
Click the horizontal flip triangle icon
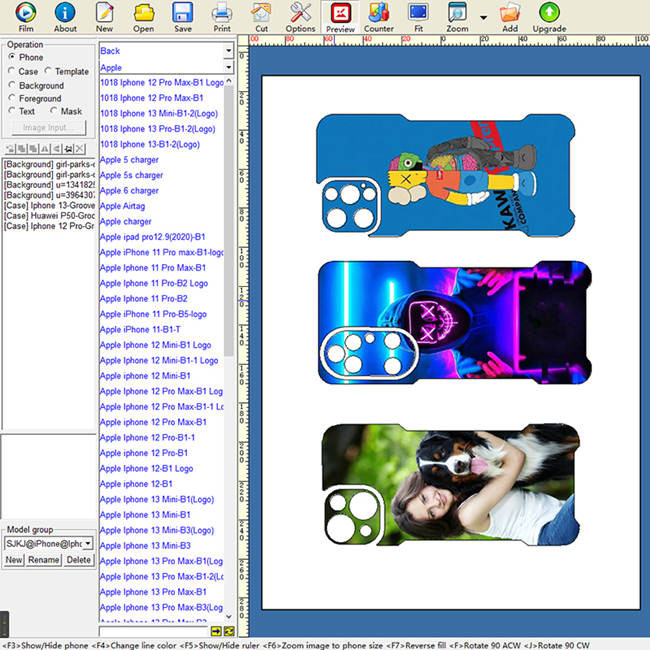point(45,148)
